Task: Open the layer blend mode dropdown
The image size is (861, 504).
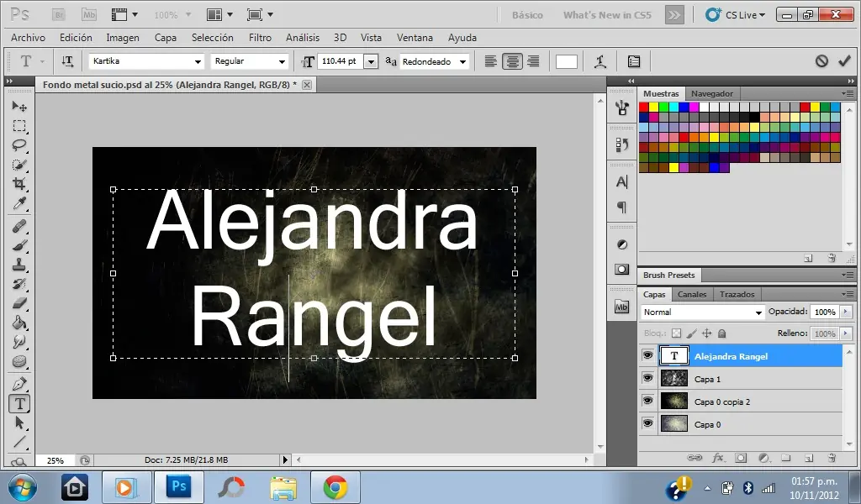Action: [x=702, y=312]
